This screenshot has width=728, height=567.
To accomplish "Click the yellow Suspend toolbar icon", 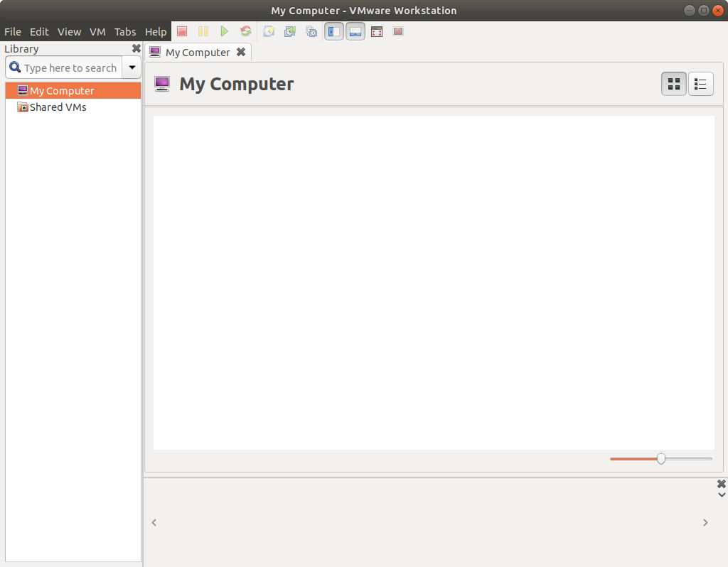I will click(x=203, y=31).
